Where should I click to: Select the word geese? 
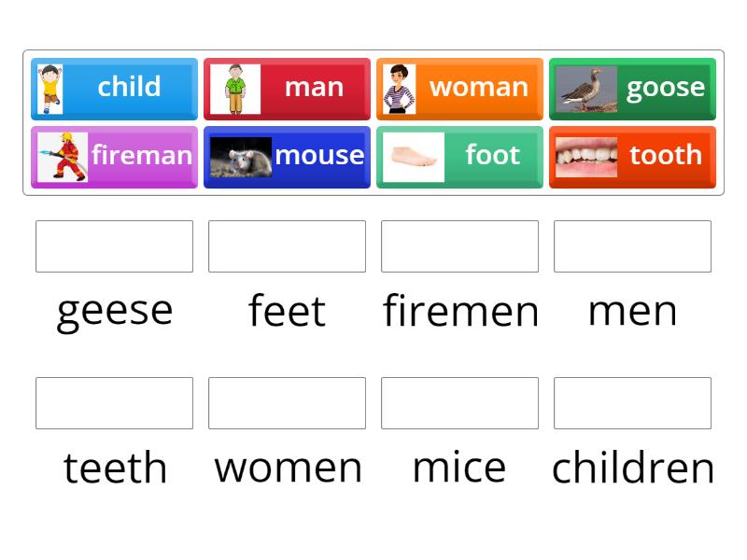[114, 311]
